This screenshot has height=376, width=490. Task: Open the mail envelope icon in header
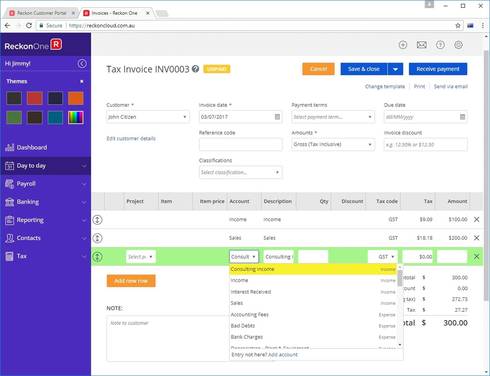click(x=421, y=45)
